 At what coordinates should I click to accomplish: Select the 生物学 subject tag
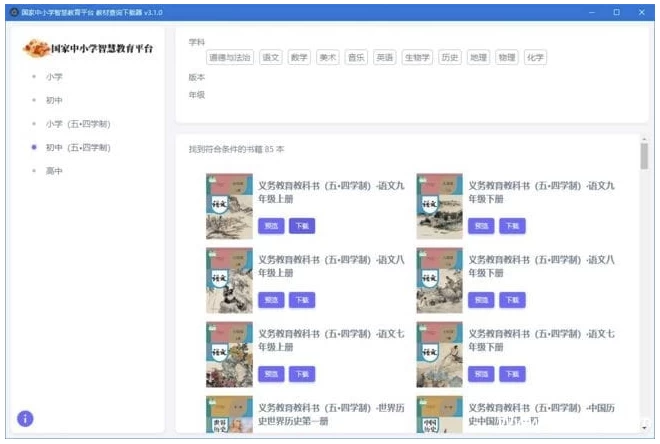click(x=417, y=58)
